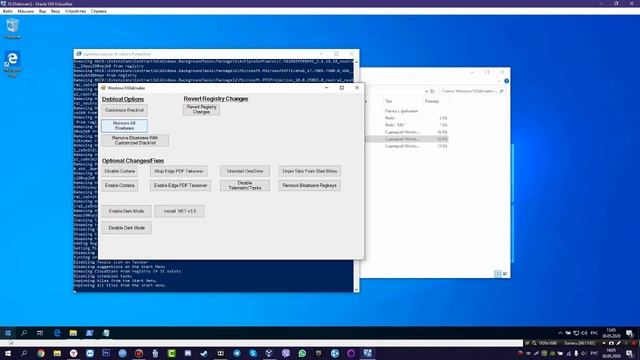Change the input language in the guest tray

pos(594,333)
